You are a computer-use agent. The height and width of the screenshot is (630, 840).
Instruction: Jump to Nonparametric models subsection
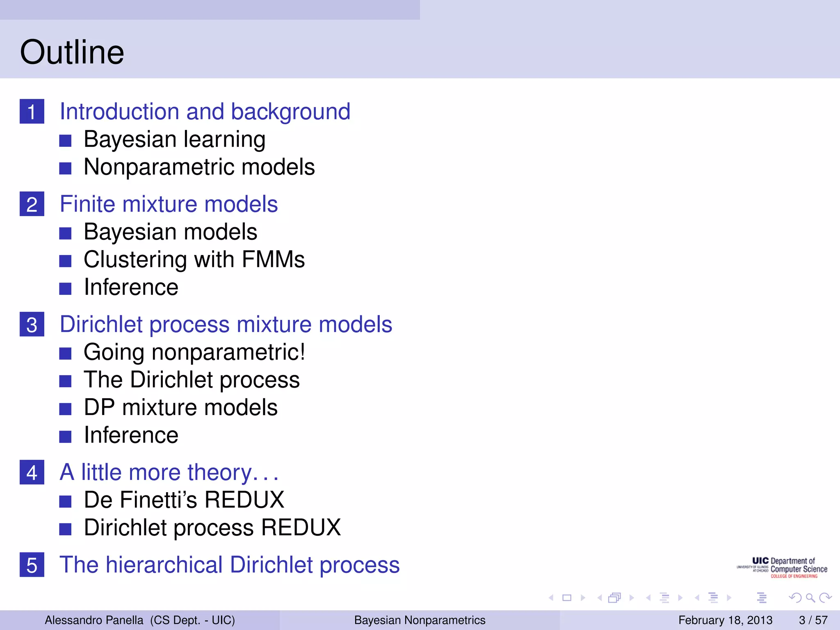(x=199, y=167)
